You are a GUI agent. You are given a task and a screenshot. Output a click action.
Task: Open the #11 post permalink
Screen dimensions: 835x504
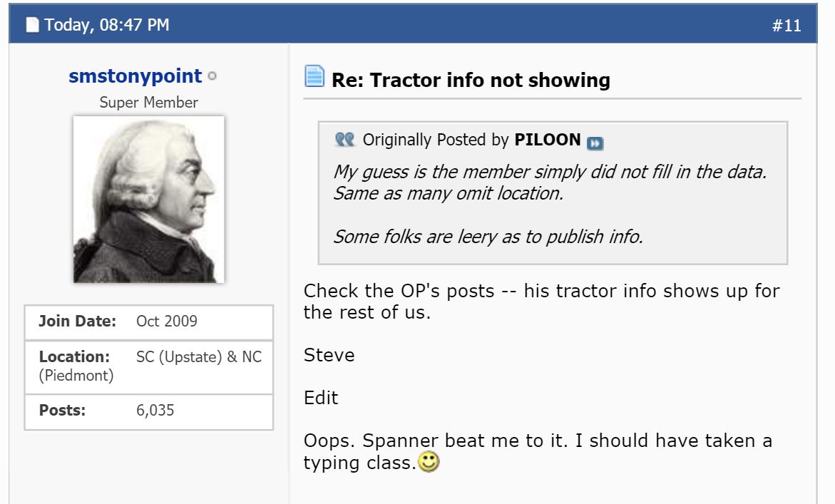coord(787,26)
